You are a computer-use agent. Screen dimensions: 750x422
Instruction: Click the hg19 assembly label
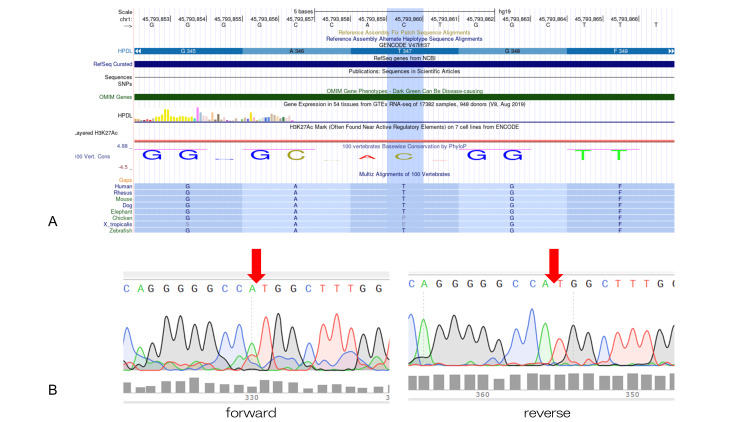coord(505,11)
